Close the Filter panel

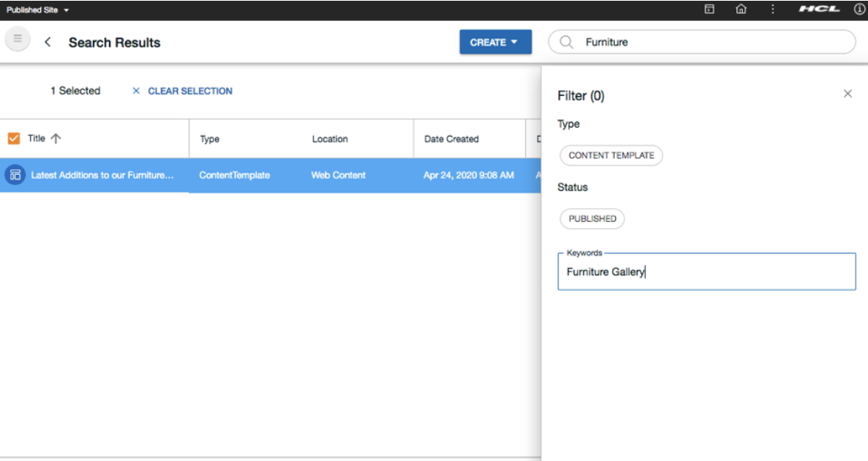(847, 94)
